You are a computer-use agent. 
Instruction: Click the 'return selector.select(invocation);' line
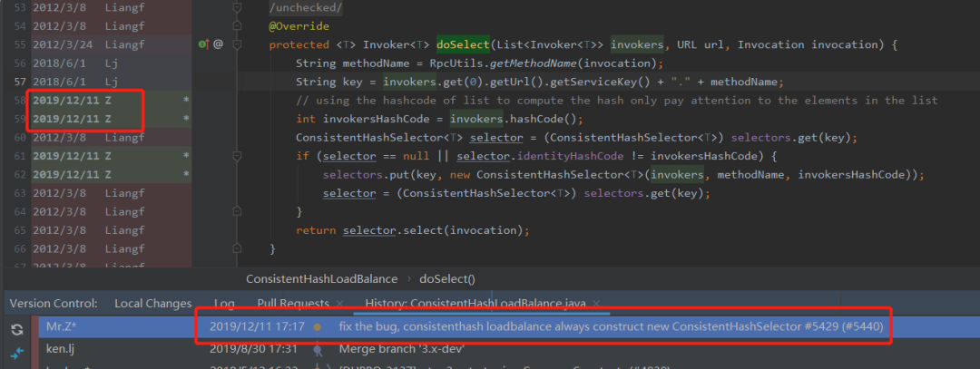coord(413,230)
